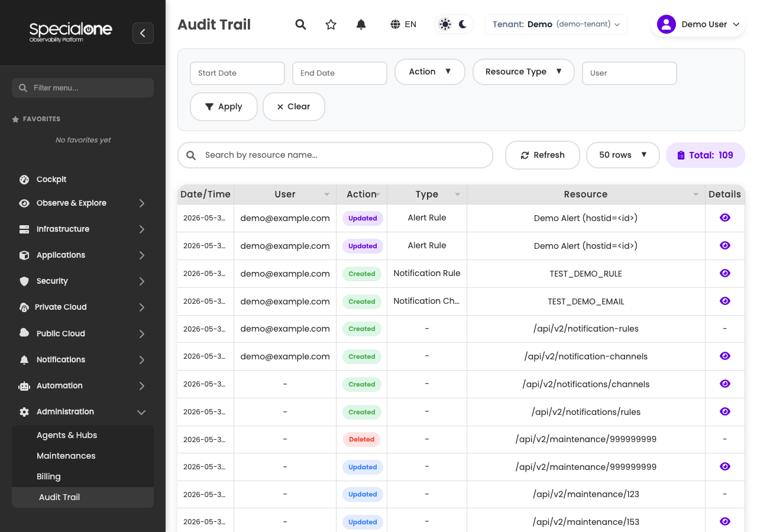Click the Infrastructure server icon
757x532 pixels.
coord(24,229)
